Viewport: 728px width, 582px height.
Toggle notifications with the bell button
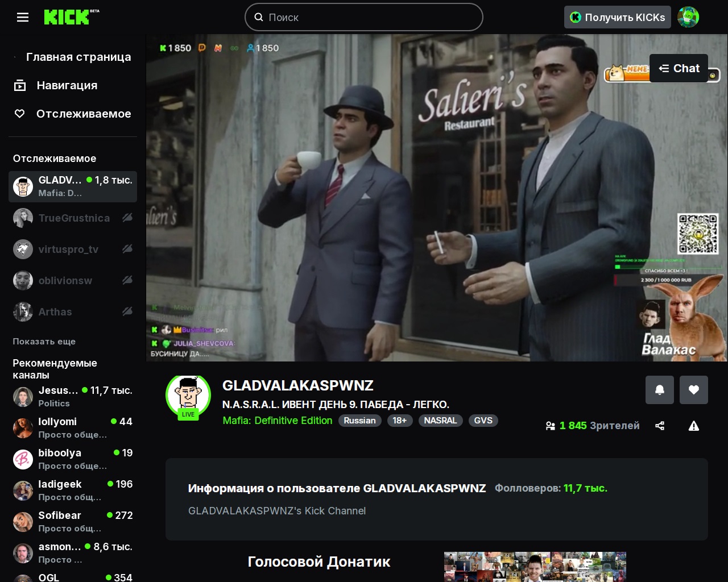click(x=660, y=390)
